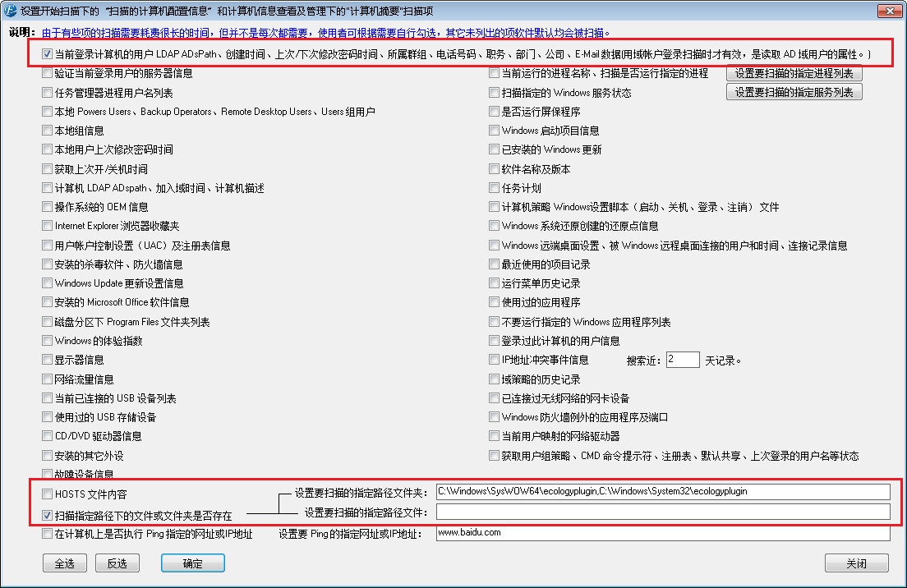This screenshot has width=907, height=588.
Task: Open 设置要扫描的指定进程列表 button
Action: click(x=794, y=73)
